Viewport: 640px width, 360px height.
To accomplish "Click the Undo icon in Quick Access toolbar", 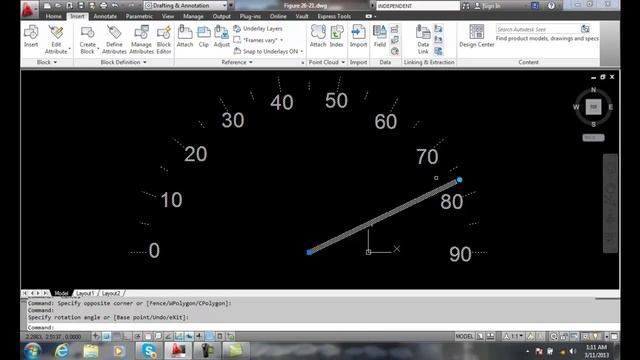I will 116,6.
